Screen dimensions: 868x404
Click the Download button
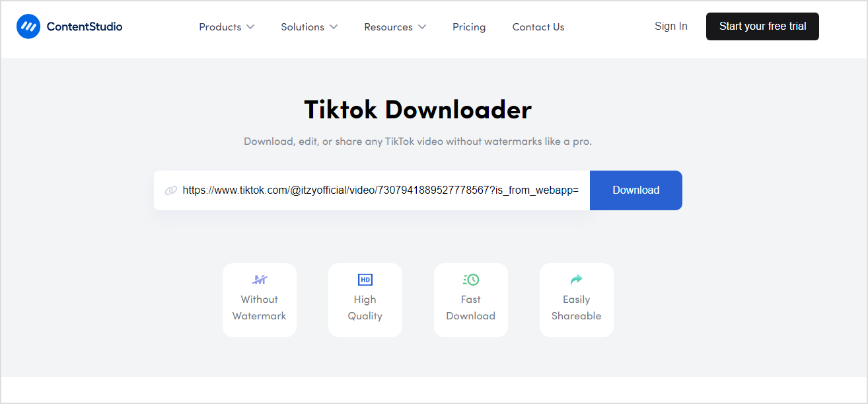(x=635, y=190)
